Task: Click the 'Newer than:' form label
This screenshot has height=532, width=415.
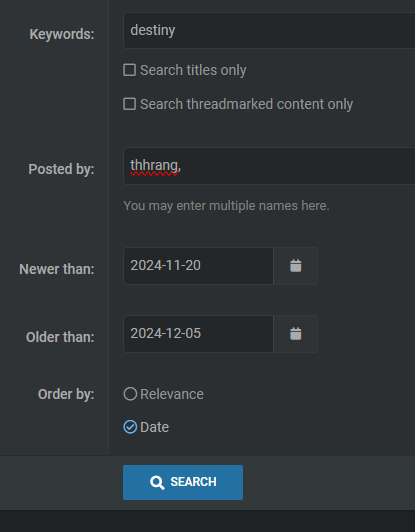Action: click(x=57, y=269)
